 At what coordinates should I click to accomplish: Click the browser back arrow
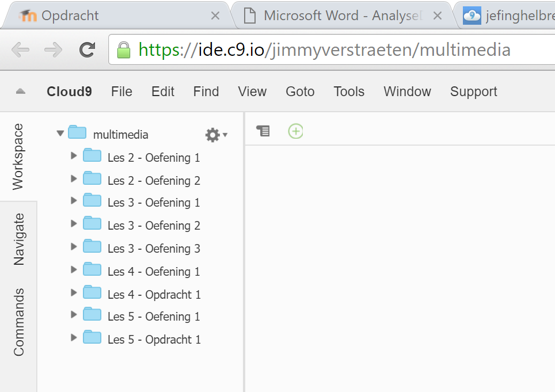pyautogui.click(x=21, y=50)
